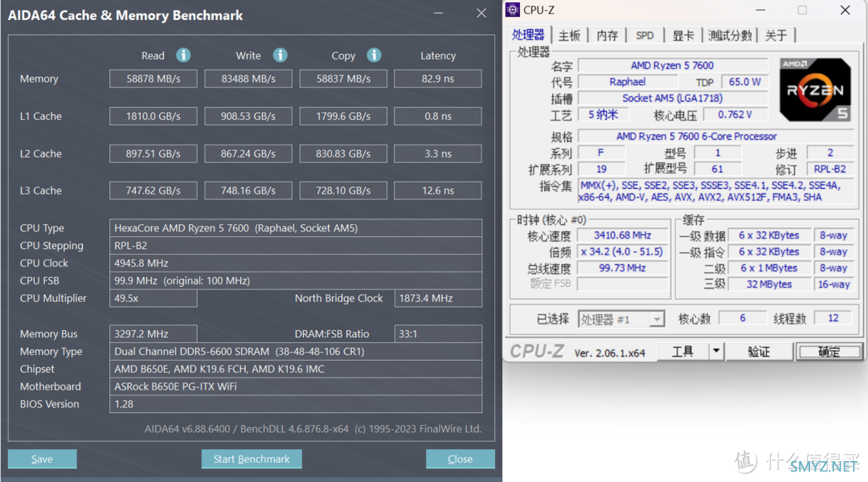
Task: Click the Memory Copy value 58837 MB/s
Action: coord(343,79)
